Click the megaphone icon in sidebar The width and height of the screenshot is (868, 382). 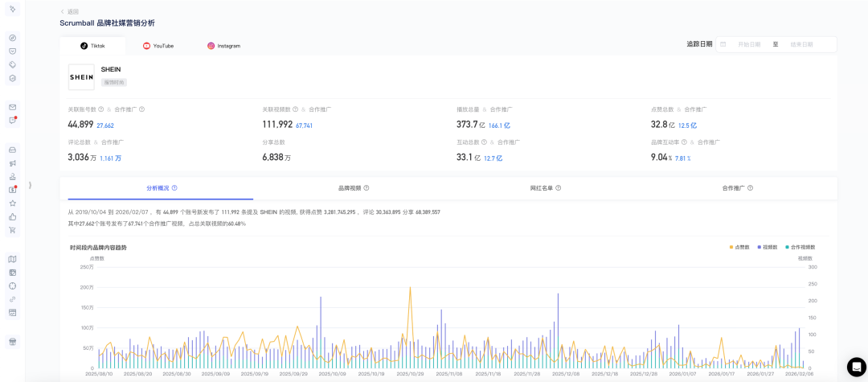12,163
